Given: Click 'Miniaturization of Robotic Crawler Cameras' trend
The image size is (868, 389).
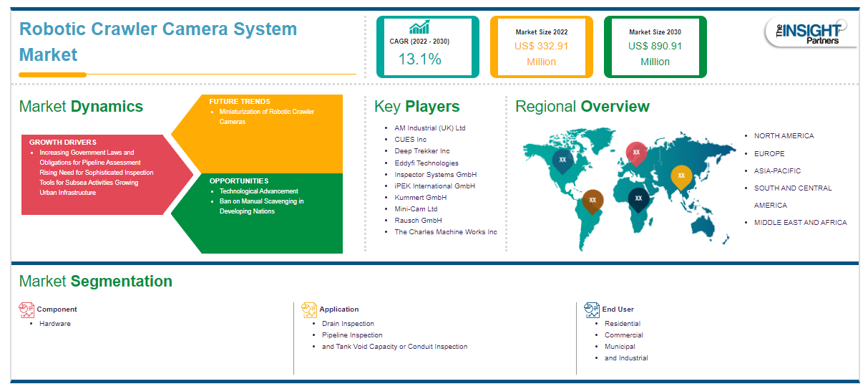Looking at the screenshot, I should point(267,117).
